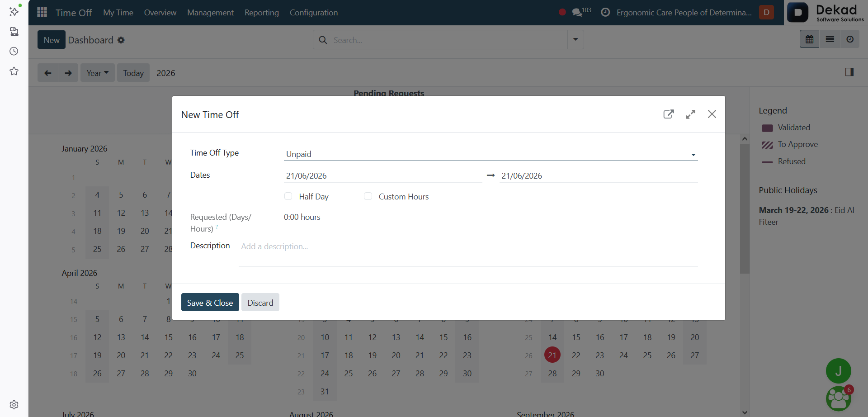Open the My Time menu

pyautogui.click(x=118, y=13)
